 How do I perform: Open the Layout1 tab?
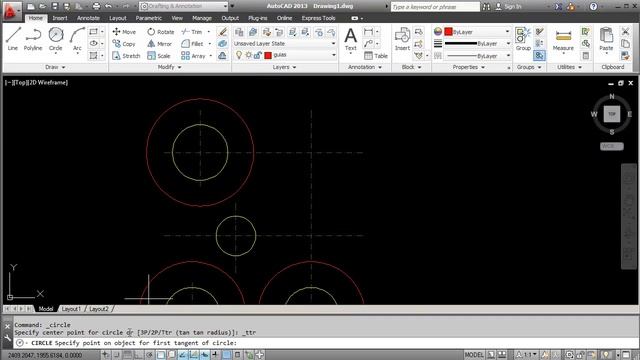(x=71, y=309)
